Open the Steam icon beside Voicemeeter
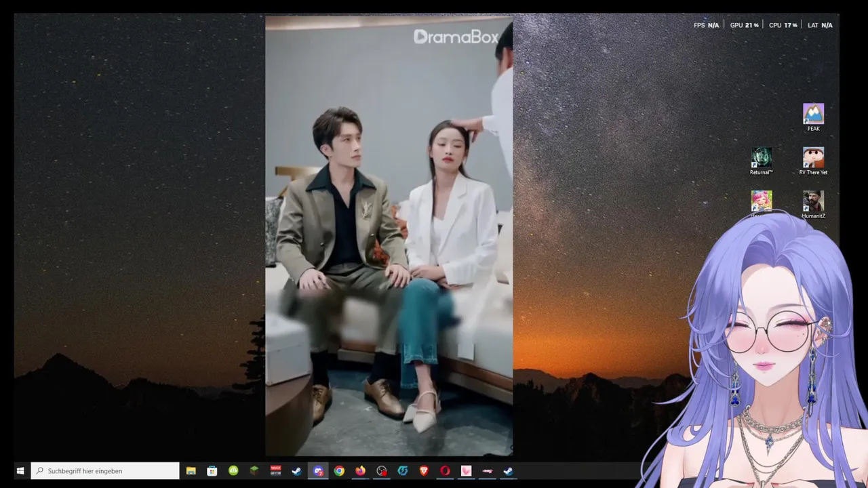 pyautogui.click(x=296, y=471)
